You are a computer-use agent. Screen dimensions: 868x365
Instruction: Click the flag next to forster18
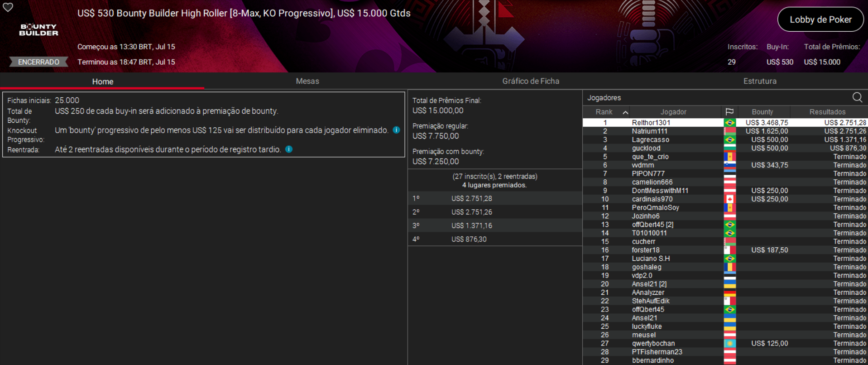click(x=729, y=250)
